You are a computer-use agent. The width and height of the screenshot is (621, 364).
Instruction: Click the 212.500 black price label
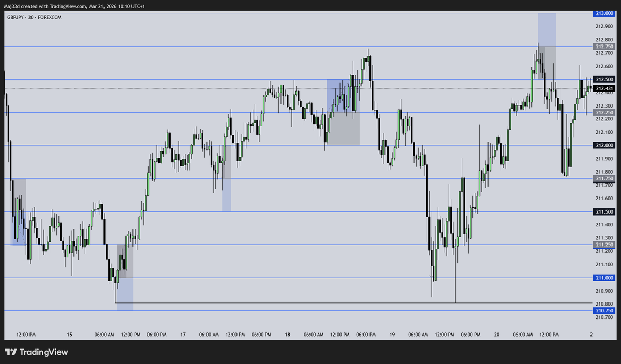(x=603, y=79)
